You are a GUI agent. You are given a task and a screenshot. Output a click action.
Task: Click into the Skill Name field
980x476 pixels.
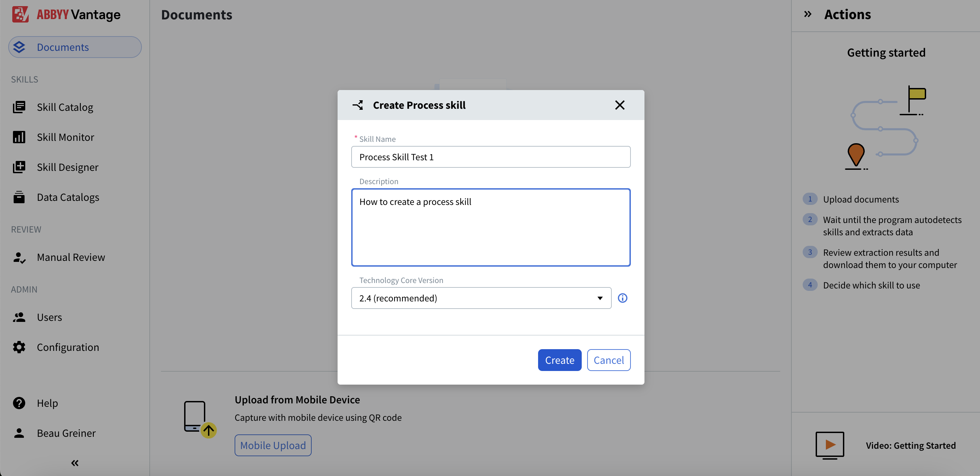tap(491, 157)
